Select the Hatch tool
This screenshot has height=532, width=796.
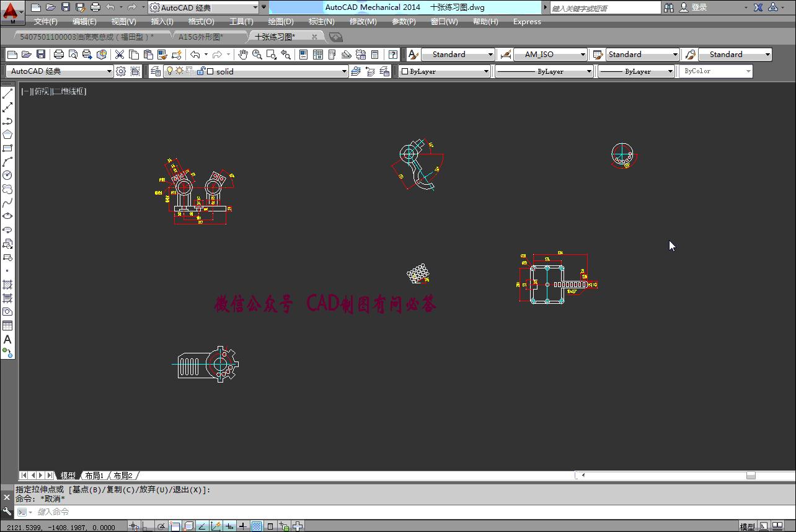7,285
